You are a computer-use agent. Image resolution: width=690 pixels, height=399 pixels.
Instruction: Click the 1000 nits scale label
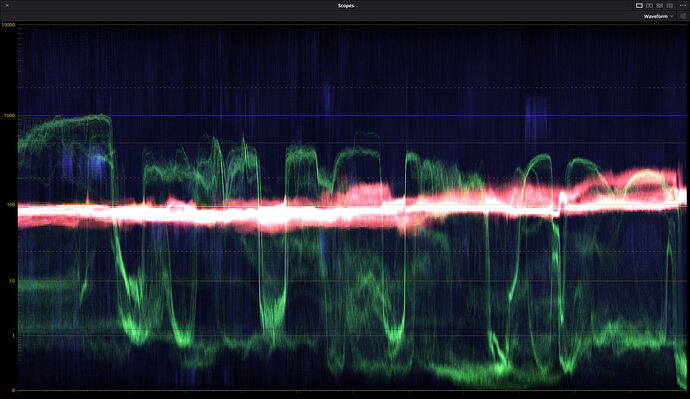(x=10, y=115)
